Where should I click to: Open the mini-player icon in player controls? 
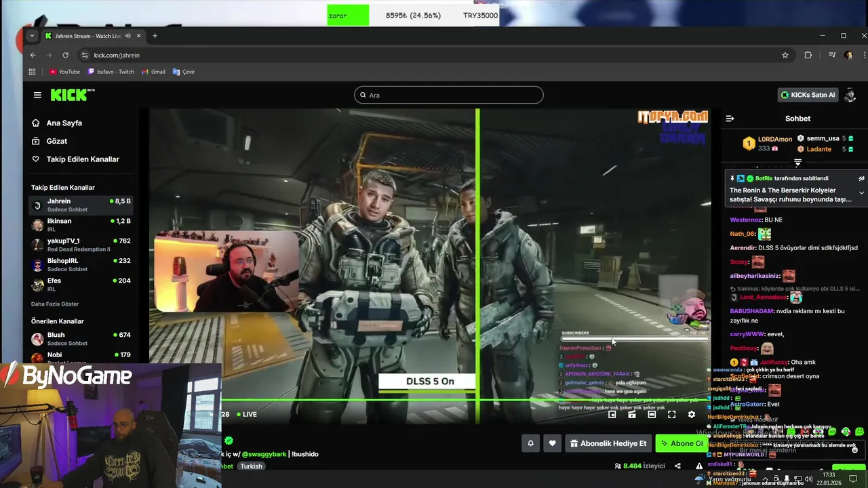[612, 414]
